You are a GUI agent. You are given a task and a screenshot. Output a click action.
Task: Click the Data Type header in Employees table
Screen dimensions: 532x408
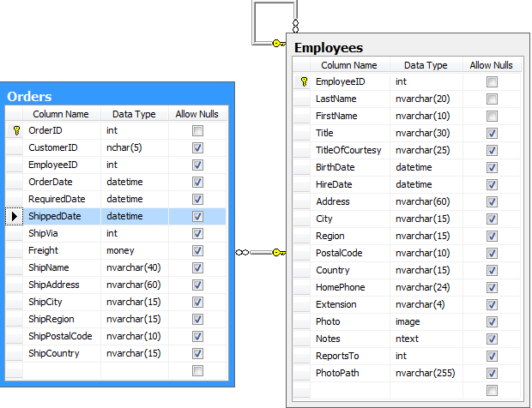coord(426,65)
